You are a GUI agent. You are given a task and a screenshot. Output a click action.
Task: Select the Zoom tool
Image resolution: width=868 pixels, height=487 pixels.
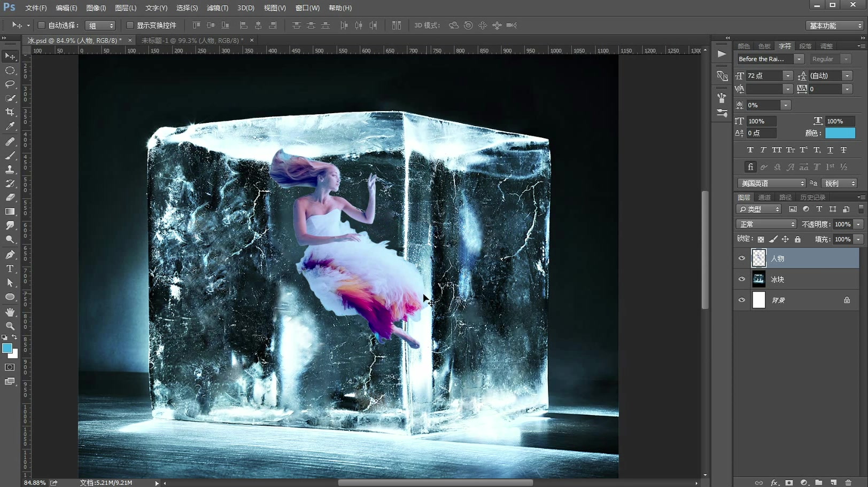(10, 326)
